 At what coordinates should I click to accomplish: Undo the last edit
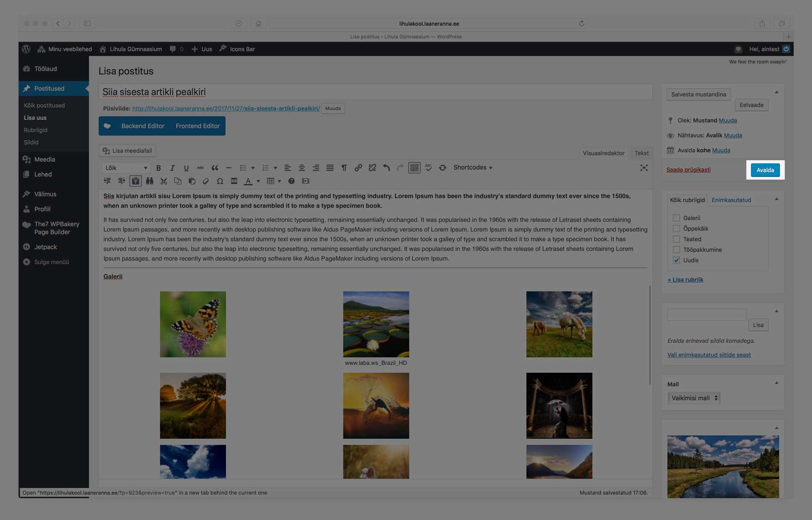(x=386, y=168)
